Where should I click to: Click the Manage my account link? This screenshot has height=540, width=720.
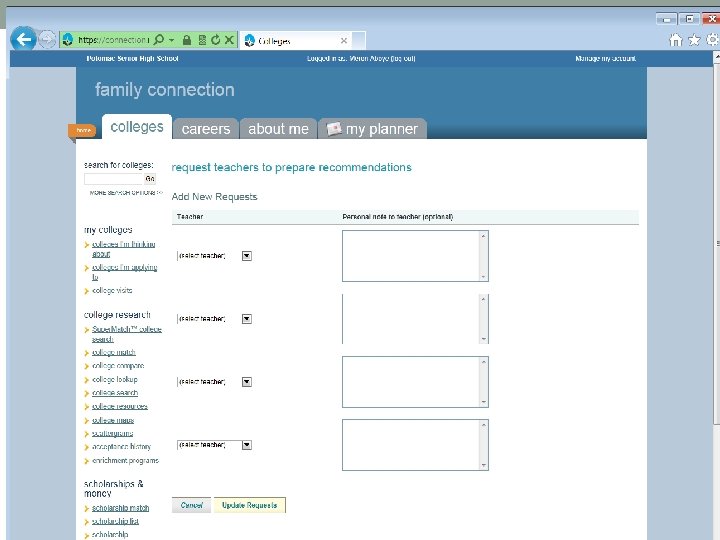click(605, 58)
